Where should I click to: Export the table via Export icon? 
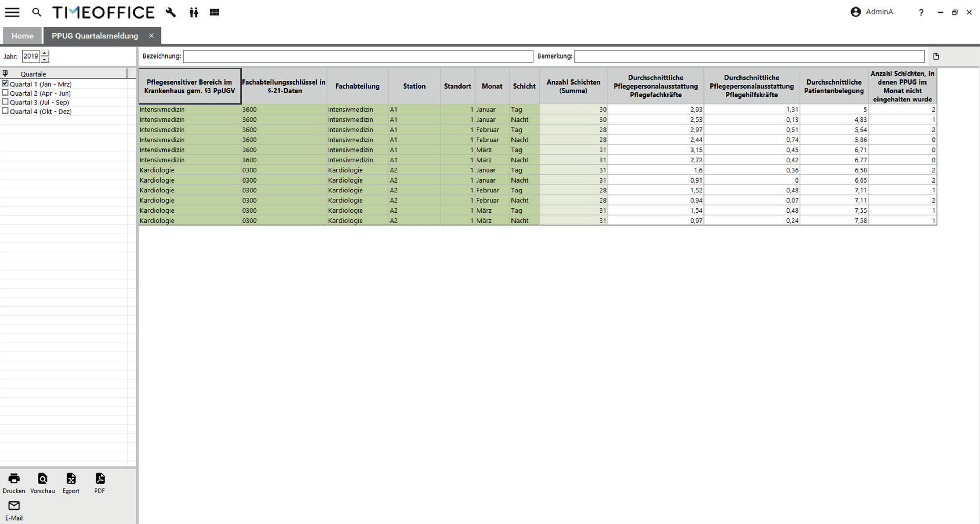pyautogui.click(x=71, y=479)
